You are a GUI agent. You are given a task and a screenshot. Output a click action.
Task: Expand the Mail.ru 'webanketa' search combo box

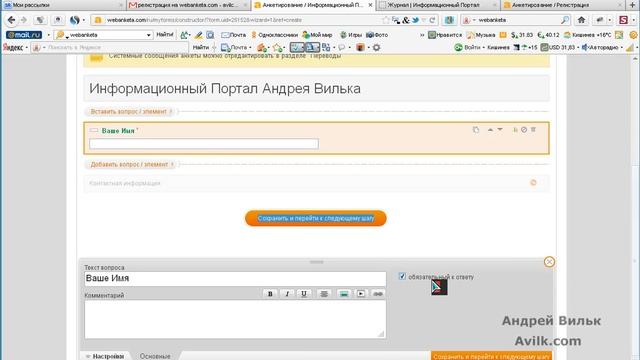[149, 35]
